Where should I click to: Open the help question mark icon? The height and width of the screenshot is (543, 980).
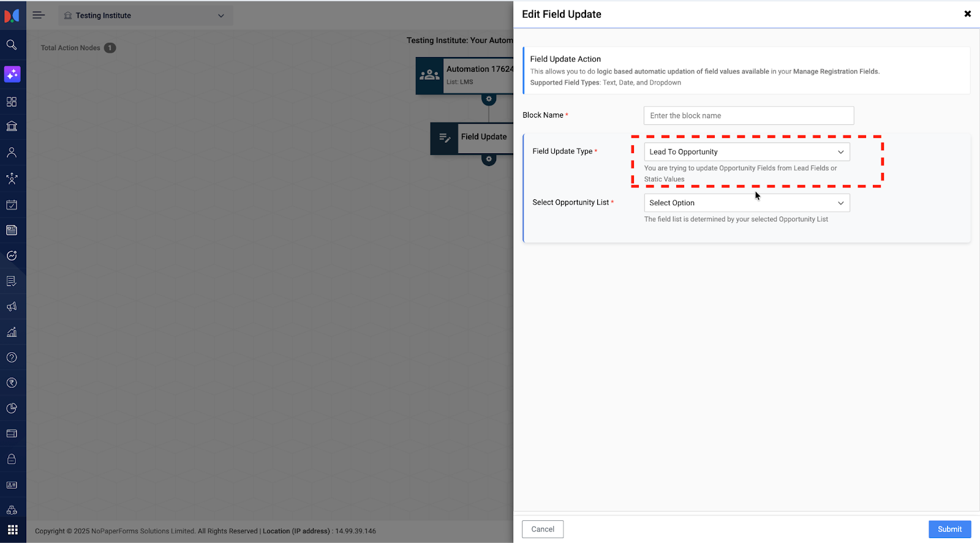[x=12, y=357]
